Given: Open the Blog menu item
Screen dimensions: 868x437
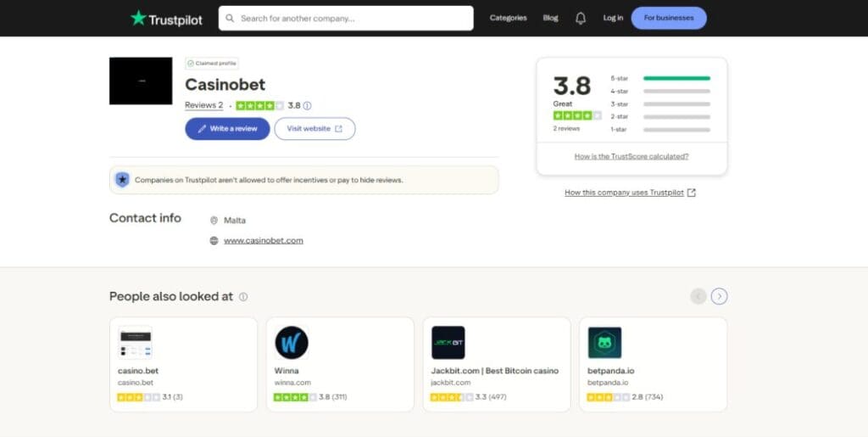Looking at the screenshot, I should click(x=550, y=18).
